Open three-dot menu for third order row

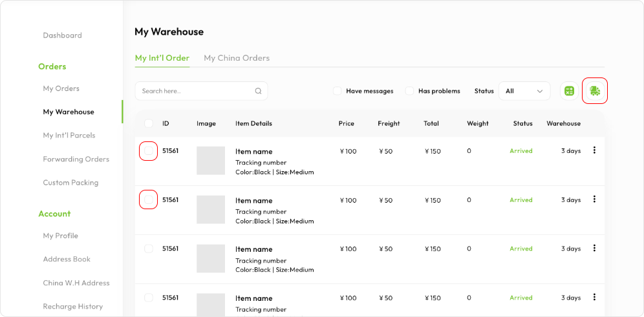pyautogui.click(x=594, y=248)
